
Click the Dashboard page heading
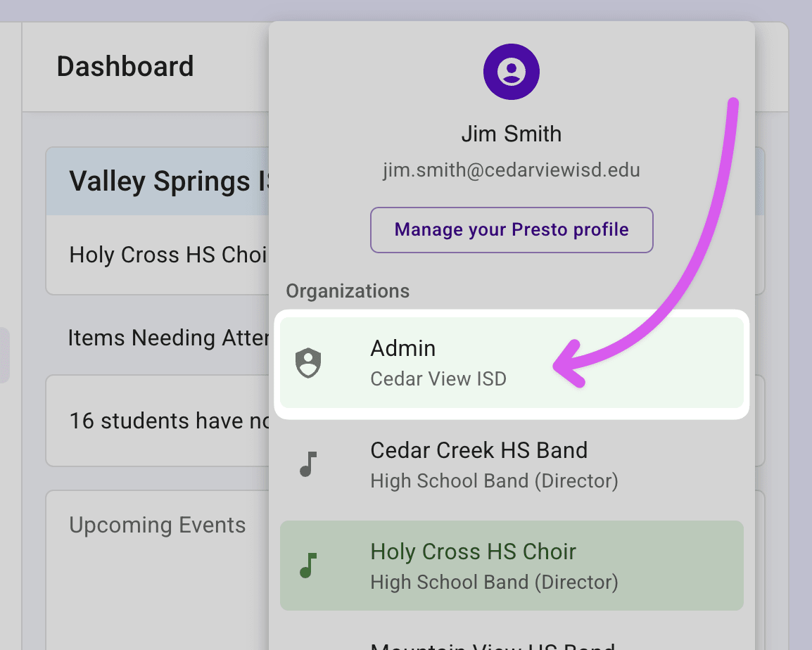click(x=125, y=67)
